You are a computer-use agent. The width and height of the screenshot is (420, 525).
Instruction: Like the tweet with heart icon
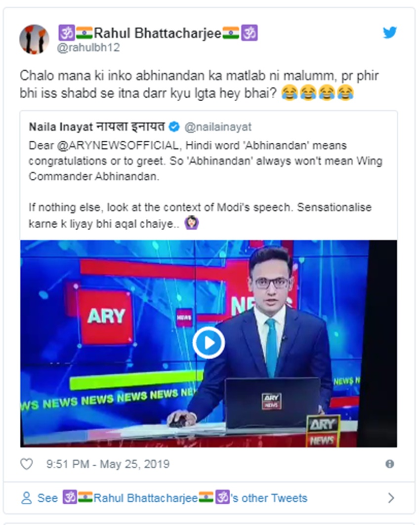[27, 464]
